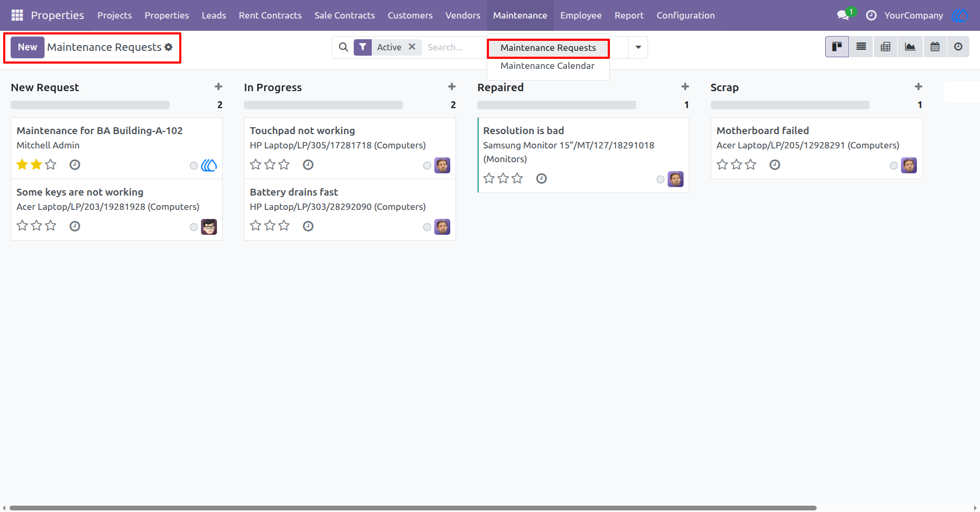Set third priority star on Maintenance for BA Building card
980x512 pixels.
[50, 164]
